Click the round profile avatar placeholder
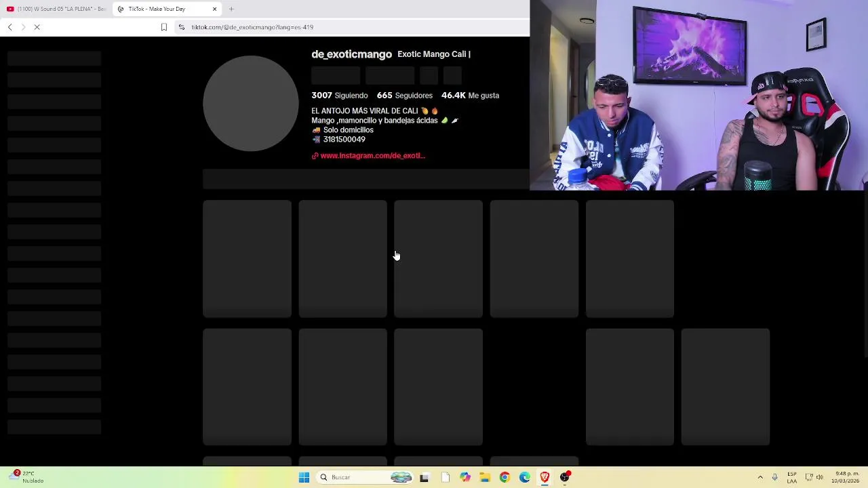This screenshot has height=488, width=868. pos(251,104)
